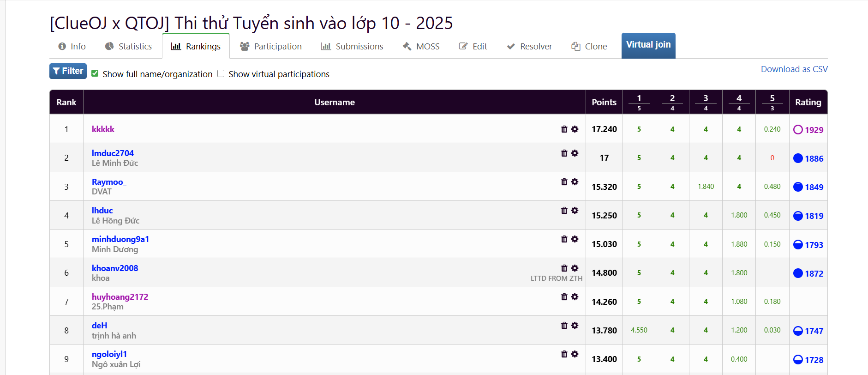This screenshot has height=375, width=868.
Task: Open the MOSS tab
Action: (x=421, y=46)
